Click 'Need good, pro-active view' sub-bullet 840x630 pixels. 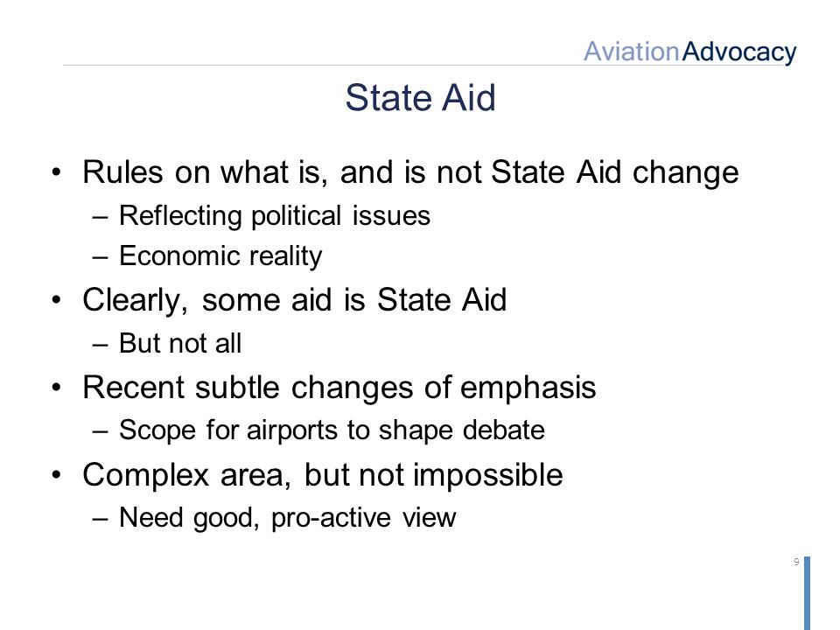(x=287, y=518)
